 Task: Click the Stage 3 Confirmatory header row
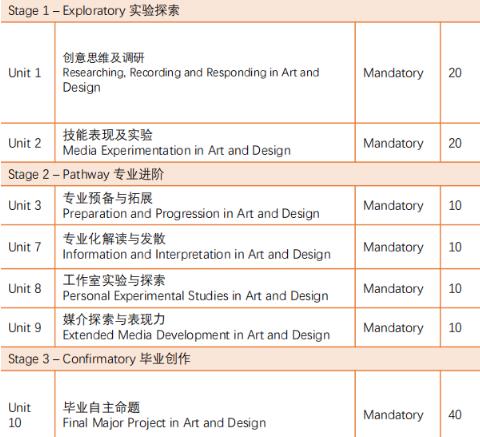240,359
